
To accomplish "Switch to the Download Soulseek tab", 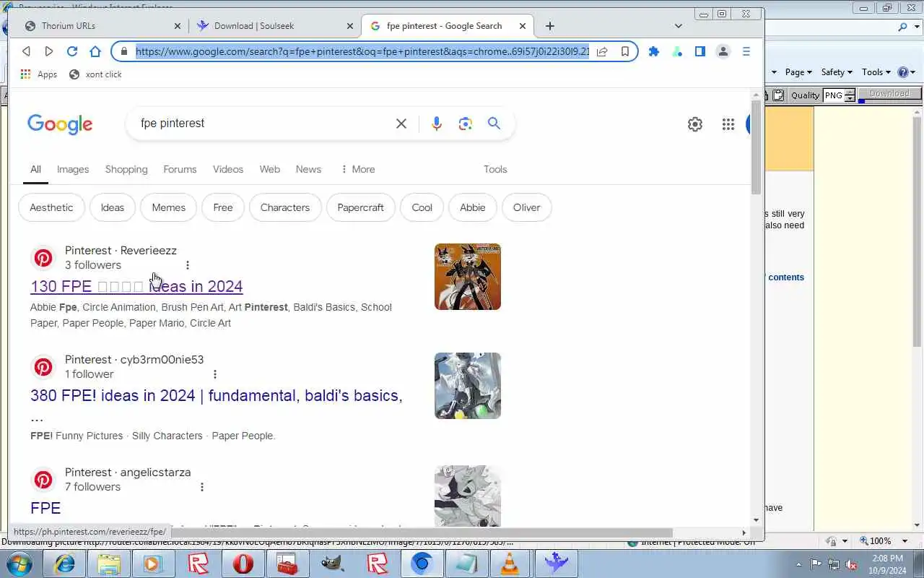I will pos(276,26).
